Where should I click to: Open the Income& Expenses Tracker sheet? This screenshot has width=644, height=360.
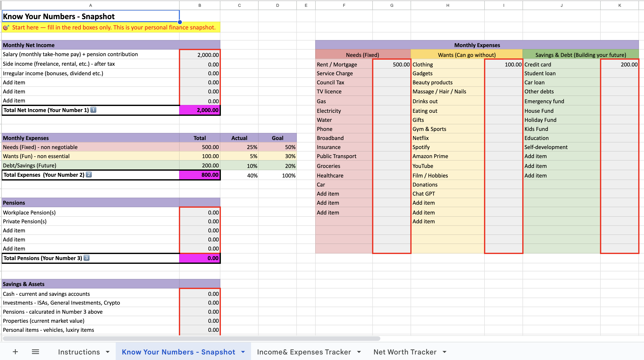pyautogui.click(x=304, y=352)
